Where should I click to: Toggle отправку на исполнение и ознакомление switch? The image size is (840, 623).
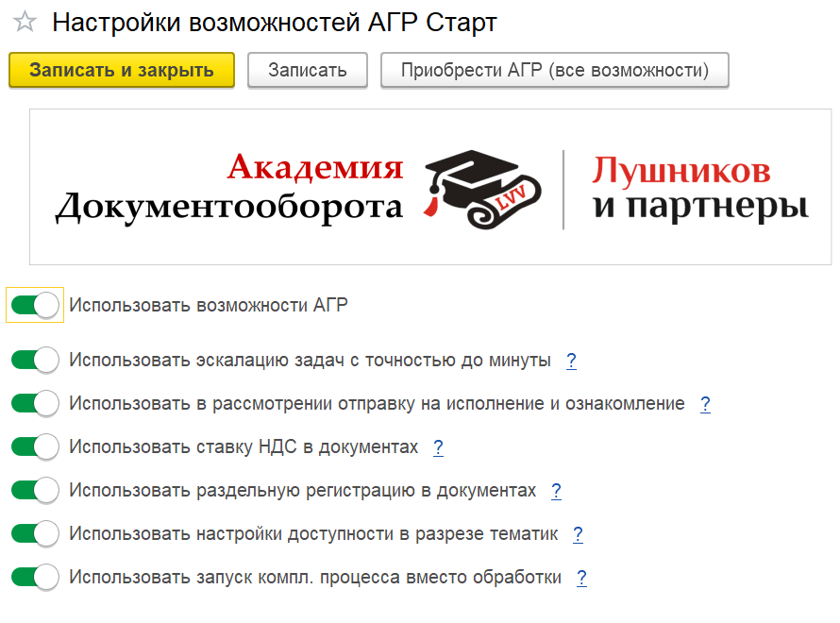coord(35,403)
